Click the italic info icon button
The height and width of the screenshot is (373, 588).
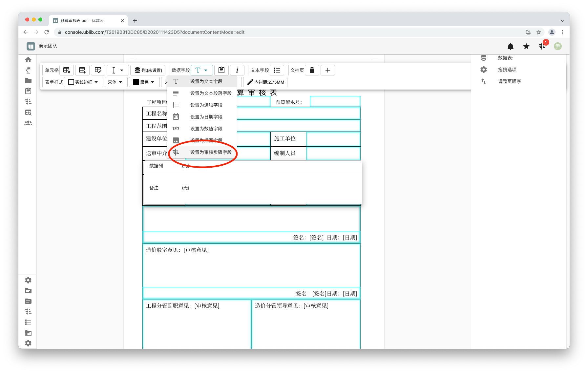tap(237, 70)
